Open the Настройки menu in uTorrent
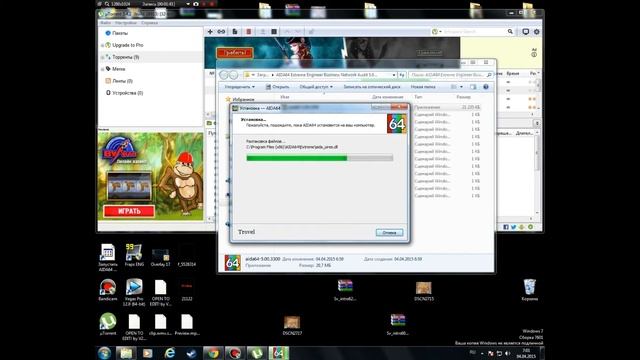Screen dimensions: 640x360 [x=126, y=23]
